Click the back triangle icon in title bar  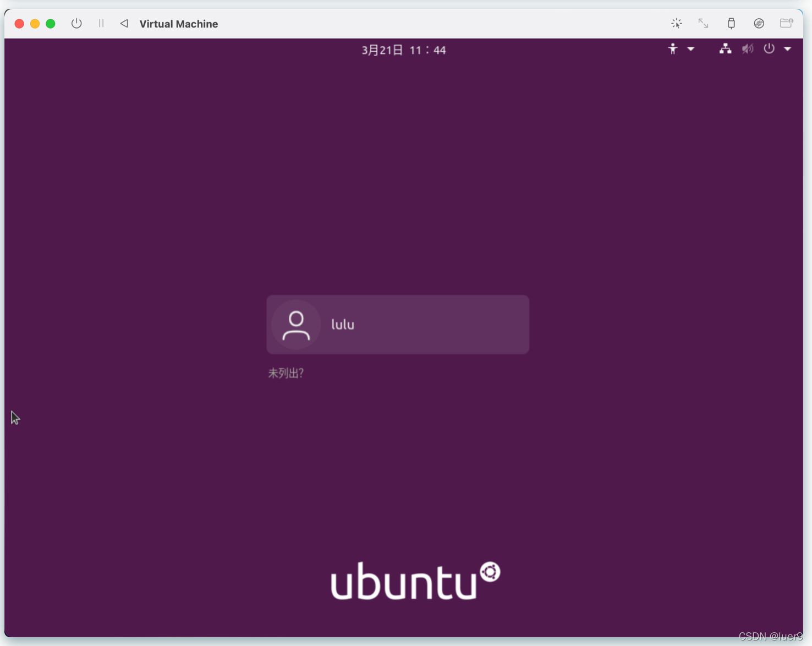tap(124, 24)
